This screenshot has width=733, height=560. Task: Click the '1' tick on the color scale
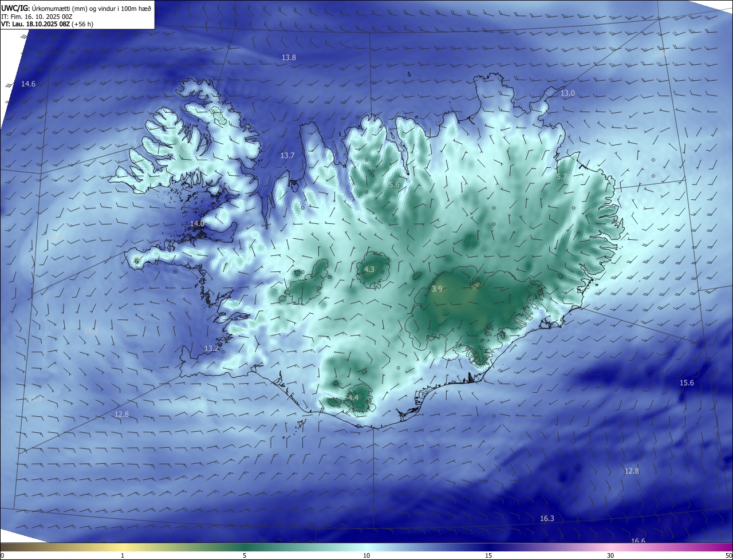(123, 555)
